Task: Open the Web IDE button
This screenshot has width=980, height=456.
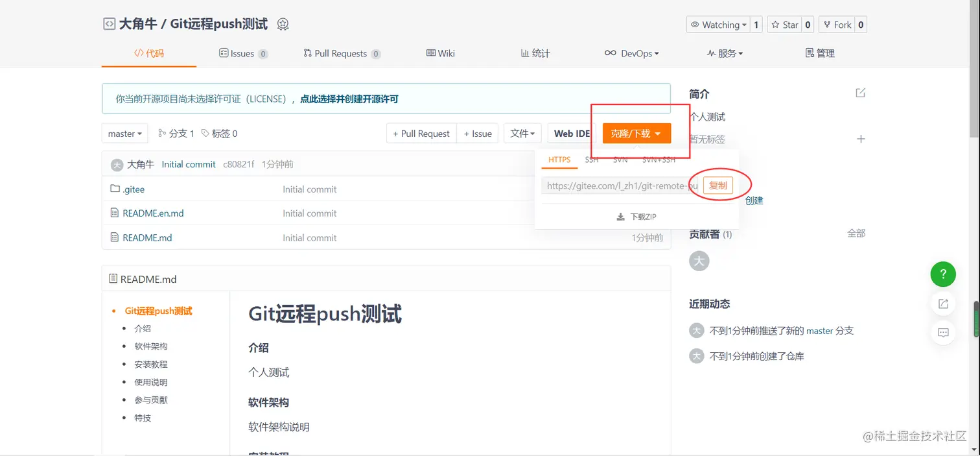Action: 572,134
